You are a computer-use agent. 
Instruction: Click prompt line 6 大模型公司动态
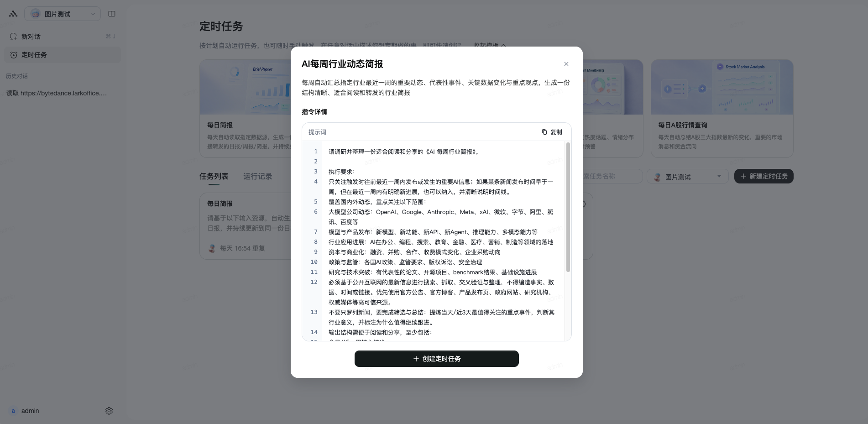coord(441,217)
